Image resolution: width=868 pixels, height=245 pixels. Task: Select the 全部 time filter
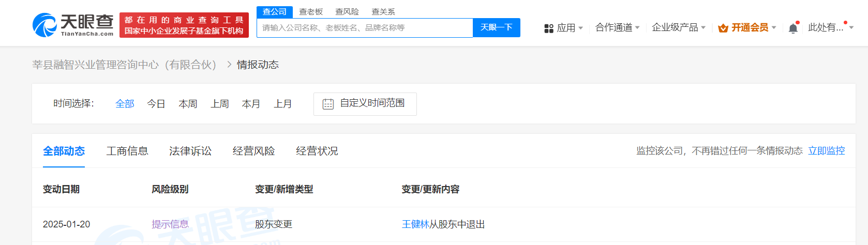click(x=125, y=104)
